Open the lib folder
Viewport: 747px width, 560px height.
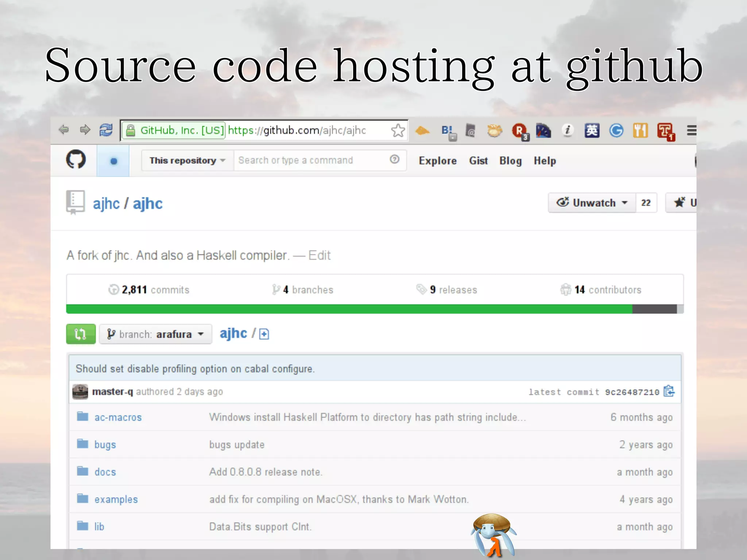(99, 526)
